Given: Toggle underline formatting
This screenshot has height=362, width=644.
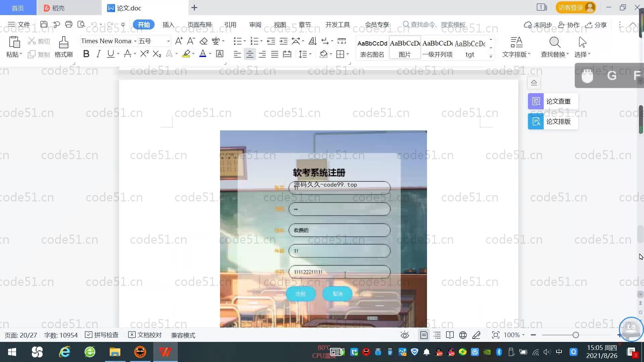Looking at the screenshot, I should point(110,54).
